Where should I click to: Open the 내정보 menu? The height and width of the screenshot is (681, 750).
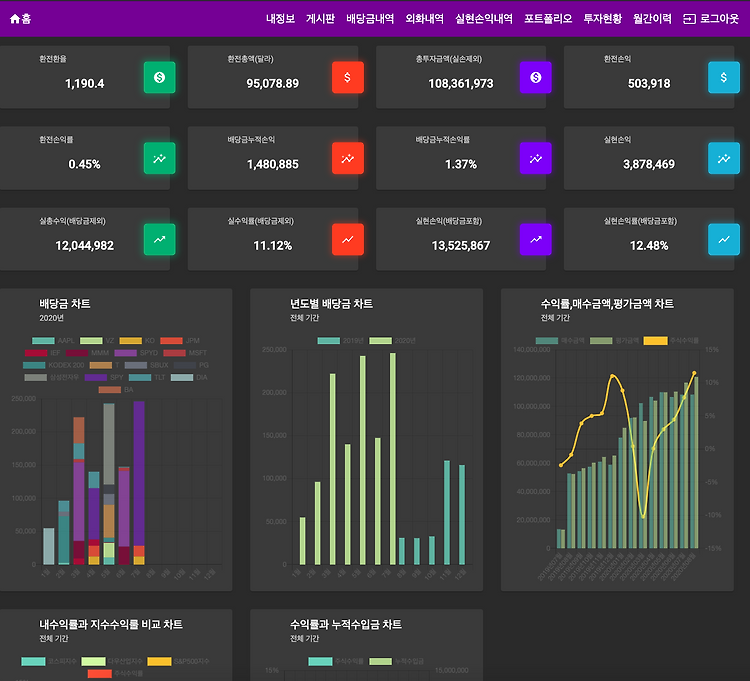point(280,19)
